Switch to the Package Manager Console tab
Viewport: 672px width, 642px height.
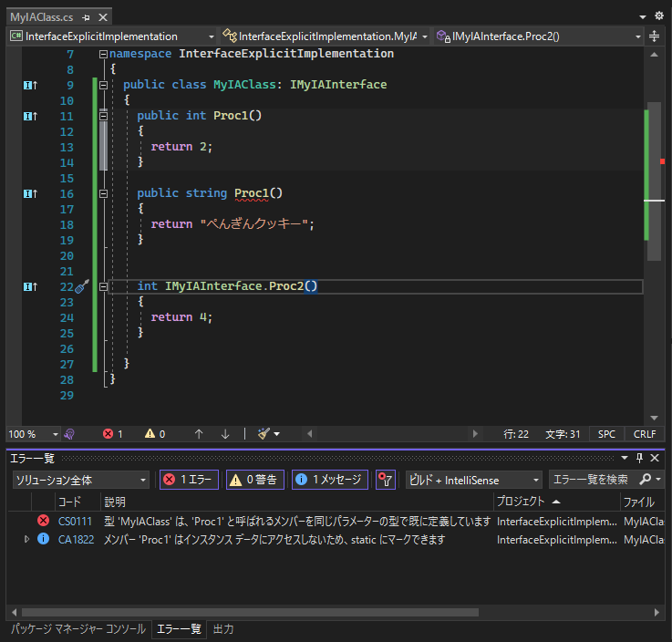[78, 629]
